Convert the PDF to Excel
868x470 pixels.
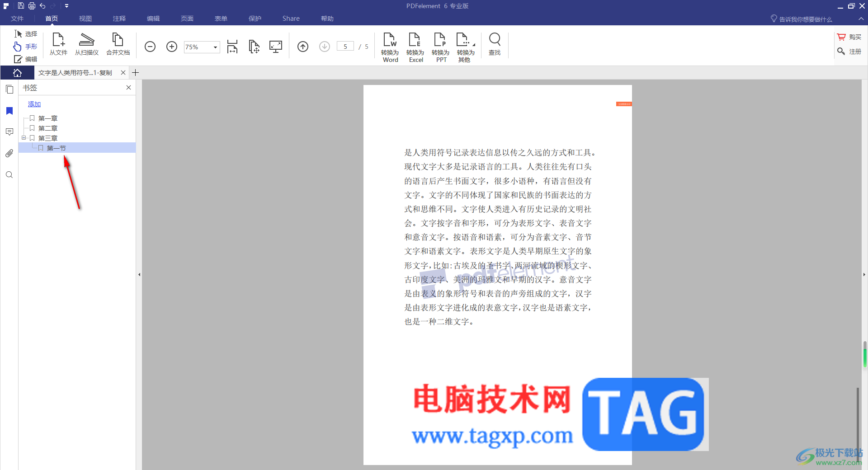(415, 47)
